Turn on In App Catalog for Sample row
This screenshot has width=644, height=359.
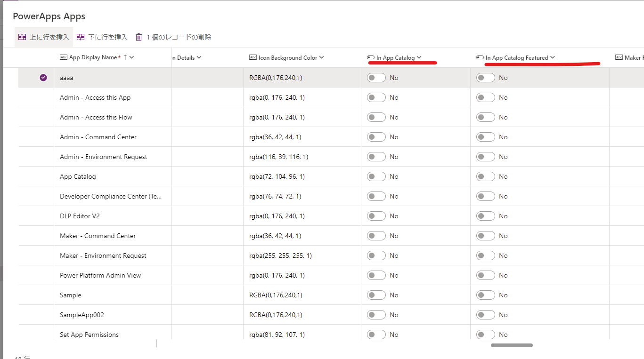click(x=376, y=295)
